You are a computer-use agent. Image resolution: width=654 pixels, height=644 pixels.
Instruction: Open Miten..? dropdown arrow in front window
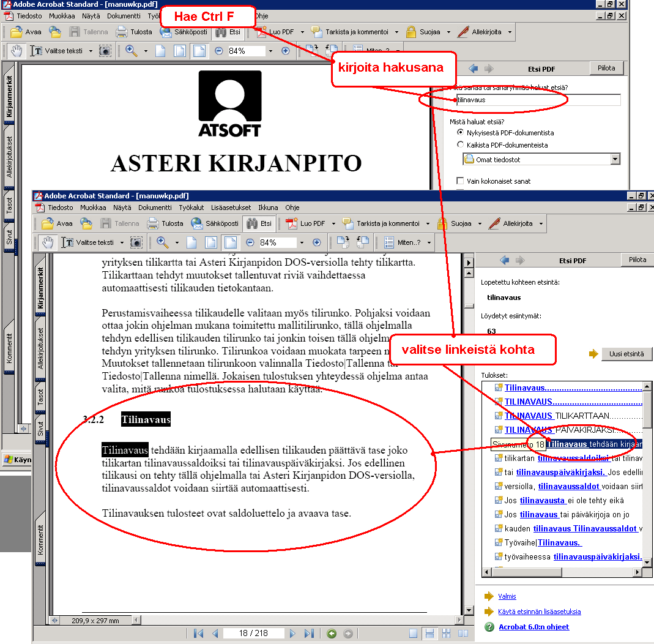click(x=429, y=242)
